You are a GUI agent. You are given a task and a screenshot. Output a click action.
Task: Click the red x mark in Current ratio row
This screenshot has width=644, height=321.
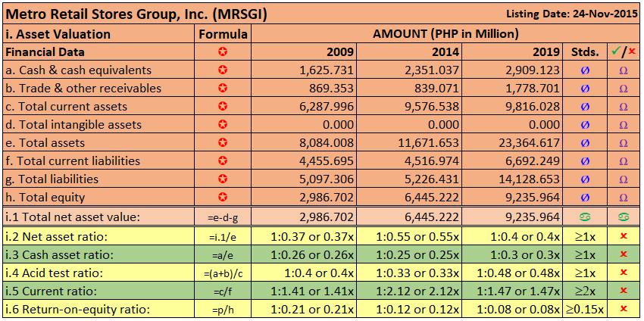click(x=623, y=291)
